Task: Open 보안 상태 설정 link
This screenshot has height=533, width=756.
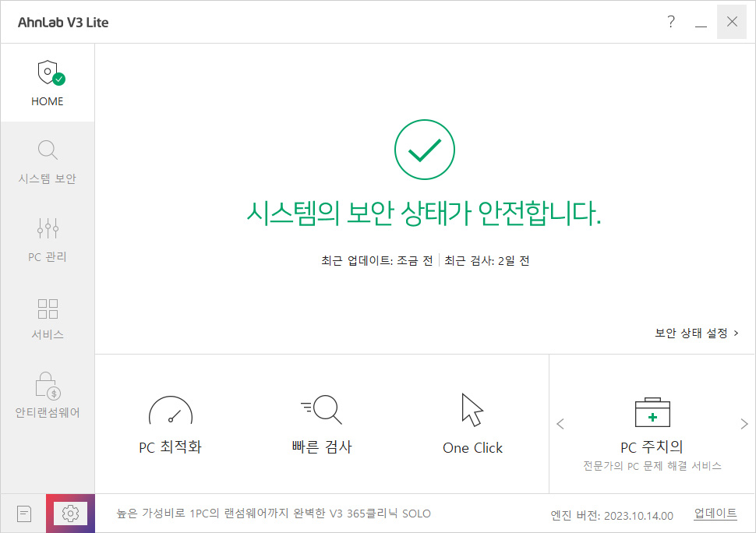Action: (x=696, y=333)
